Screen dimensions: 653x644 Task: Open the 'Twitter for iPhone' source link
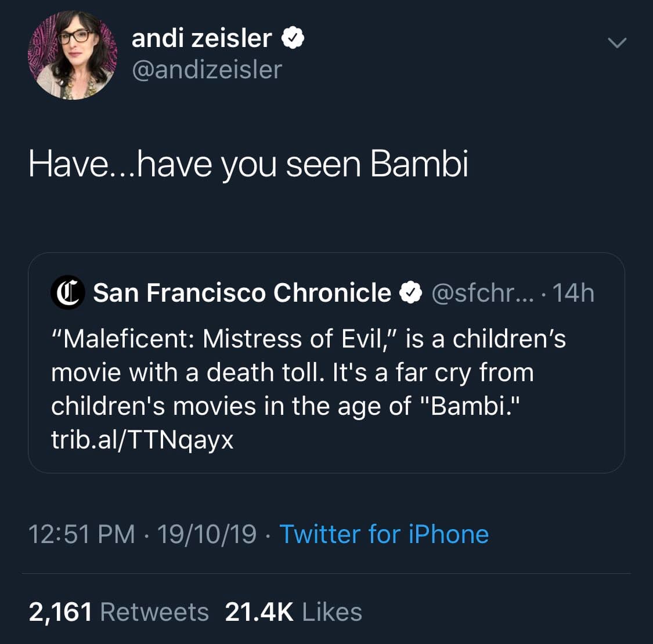(384, 534)
